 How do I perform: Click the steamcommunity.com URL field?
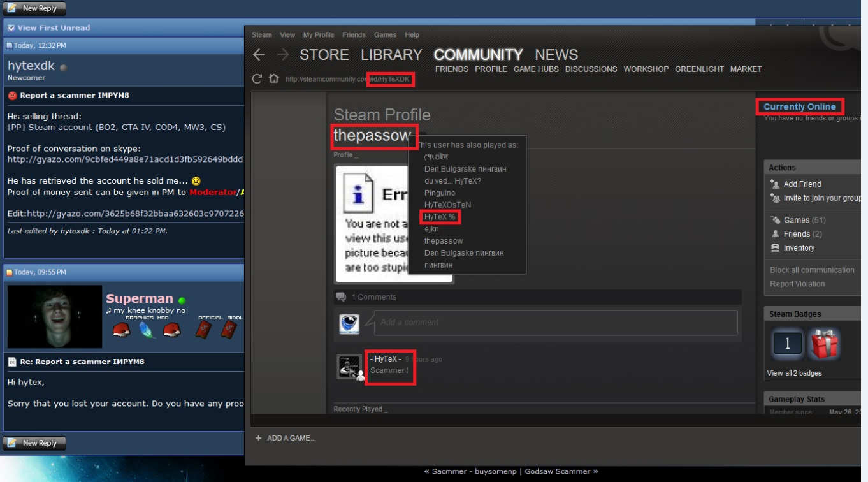tap(347, 79)
